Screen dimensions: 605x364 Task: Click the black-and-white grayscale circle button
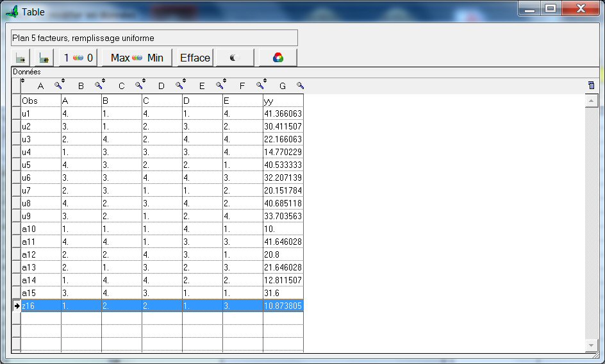click(235, 58)
